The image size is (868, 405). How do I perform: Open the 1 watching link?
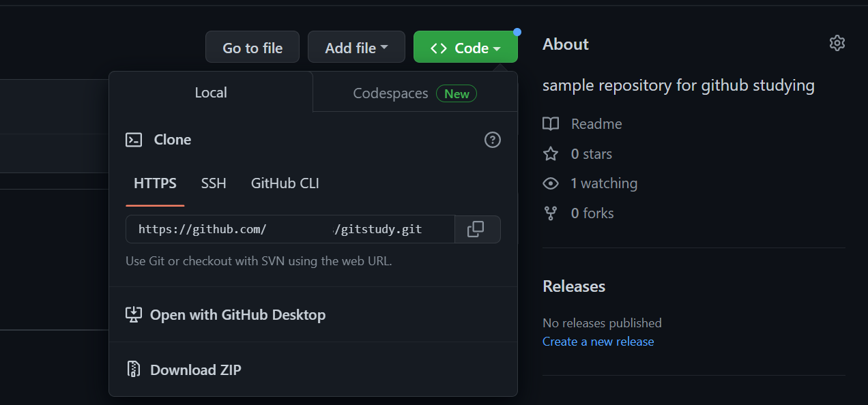[604, 183]
